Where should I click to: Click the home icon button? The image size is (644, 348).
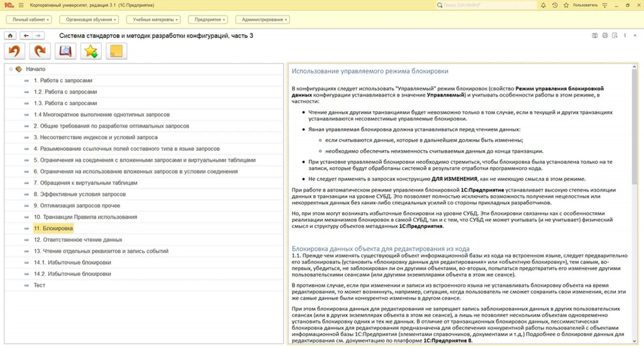coord(10,36)
